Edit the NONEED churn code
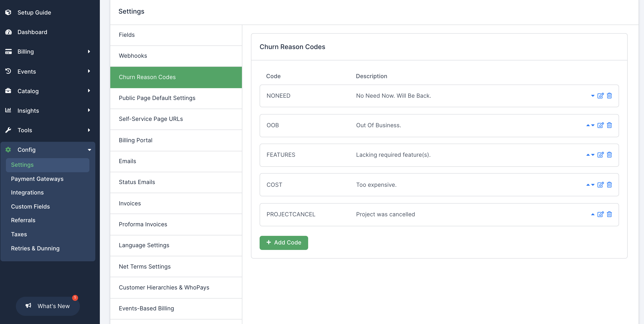644x324 pixels. click(600, 96)
